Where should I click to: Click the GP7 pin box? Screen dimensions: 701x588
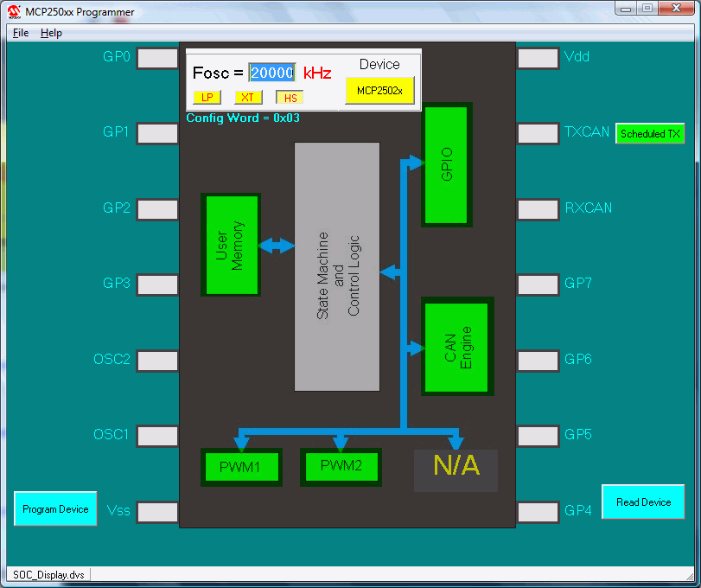[538, 284]
